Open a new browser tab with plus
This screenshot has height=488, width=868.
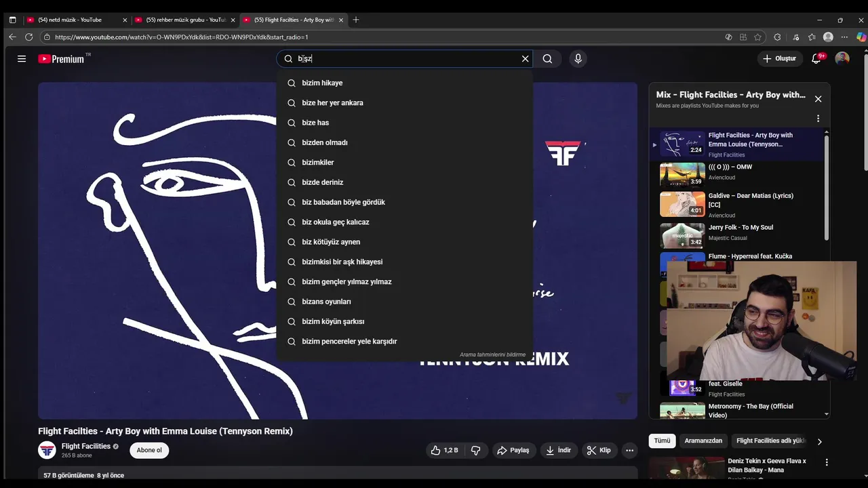(356, 20)
